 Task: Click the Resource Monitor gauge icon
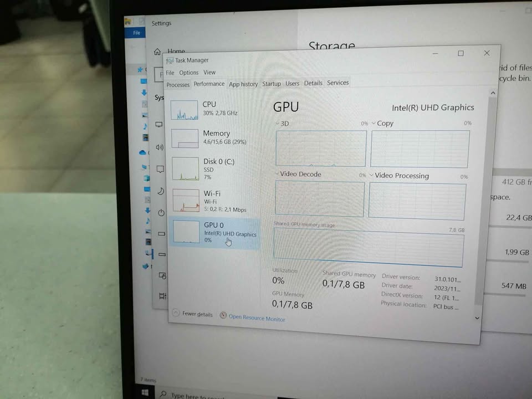(223, 315)
